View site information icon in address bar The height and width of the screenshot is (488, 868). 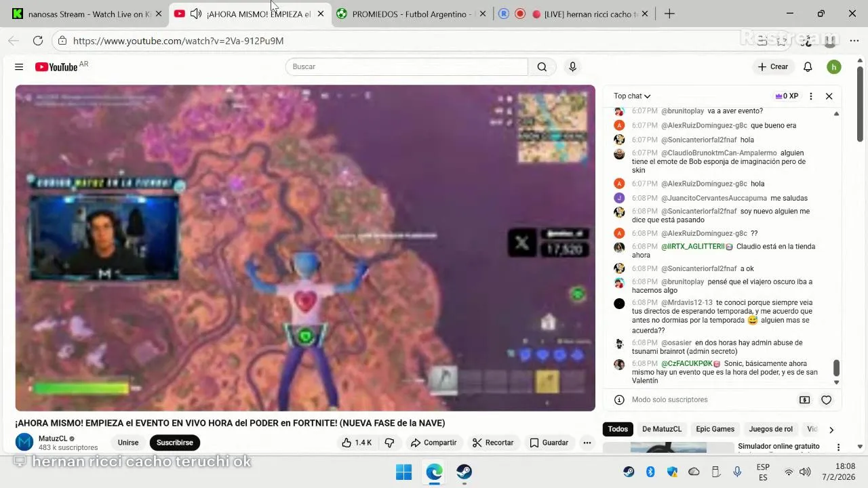[x=62, y=41]
